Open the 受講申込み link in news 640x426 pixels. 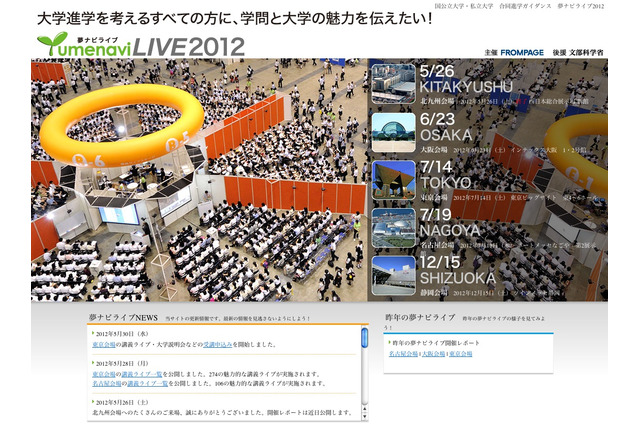(218, 344)
